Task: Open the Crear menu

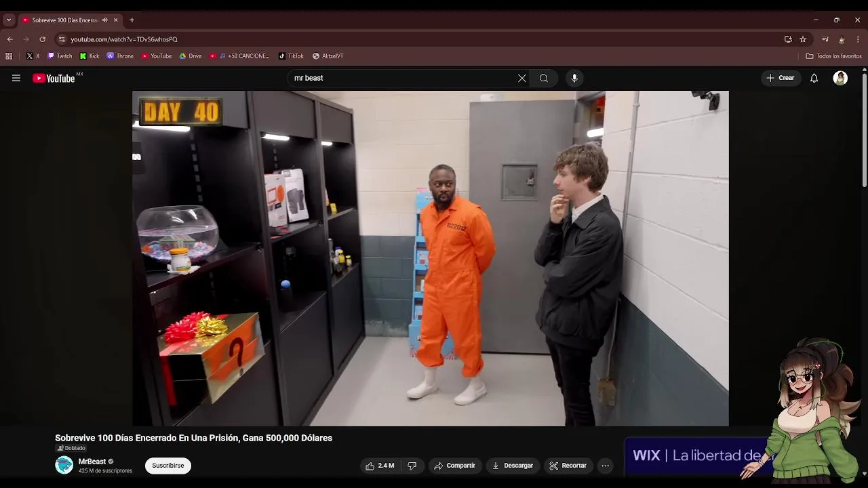Action: tap(781, 78)
